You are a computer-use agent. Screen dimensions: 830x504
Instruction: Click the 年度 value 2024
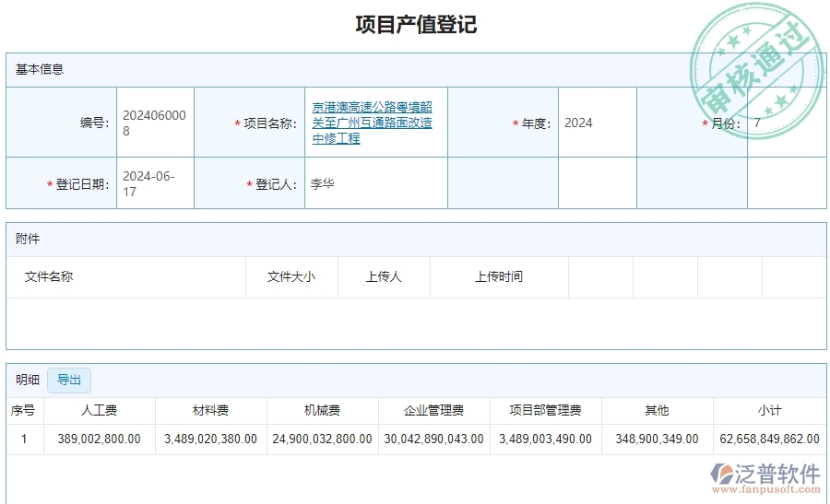[x=578, y=123]
